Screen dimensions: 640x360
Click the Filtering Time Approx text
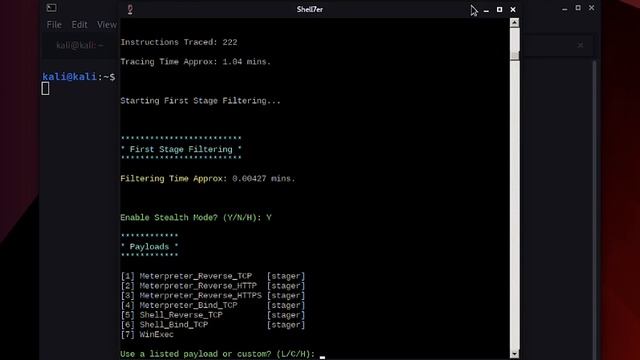pyautogui.click(x=207, y=179)
